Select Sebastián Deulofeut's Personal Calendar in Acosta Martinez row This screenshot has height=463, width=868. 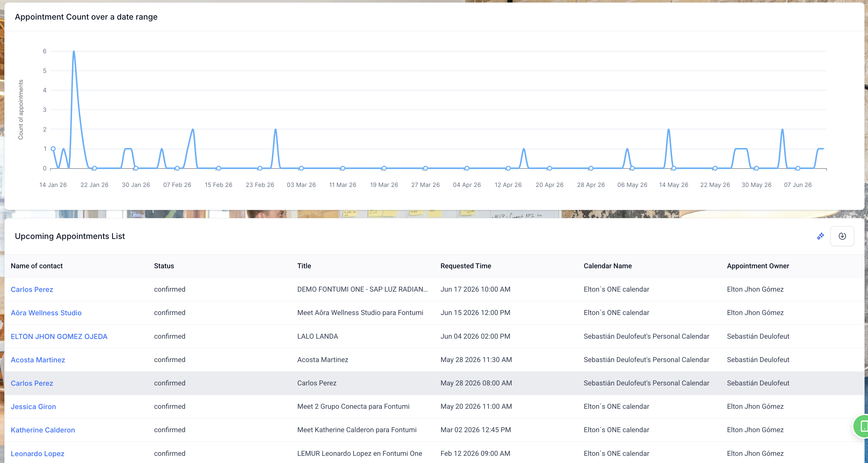point(646,360)
